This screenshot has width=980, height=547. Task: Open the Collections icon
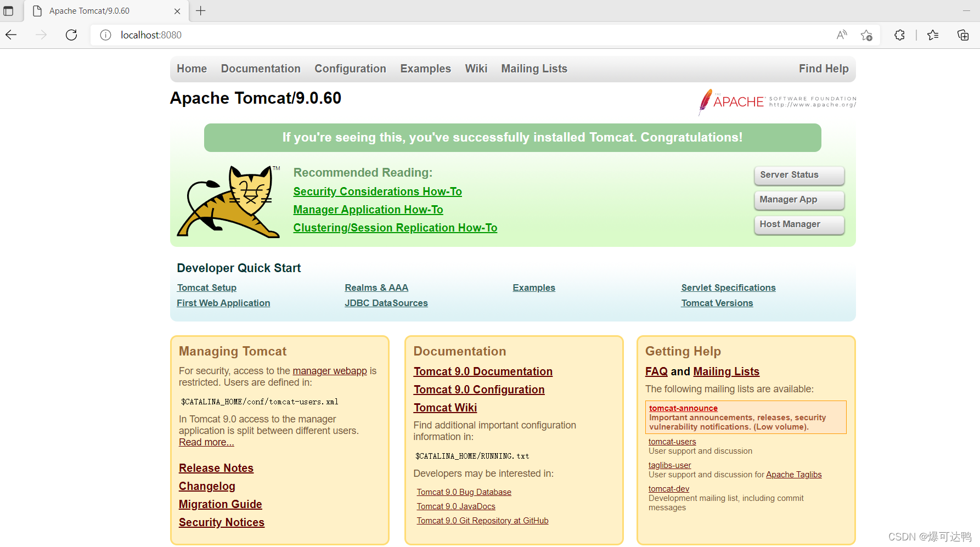point(963,35)
